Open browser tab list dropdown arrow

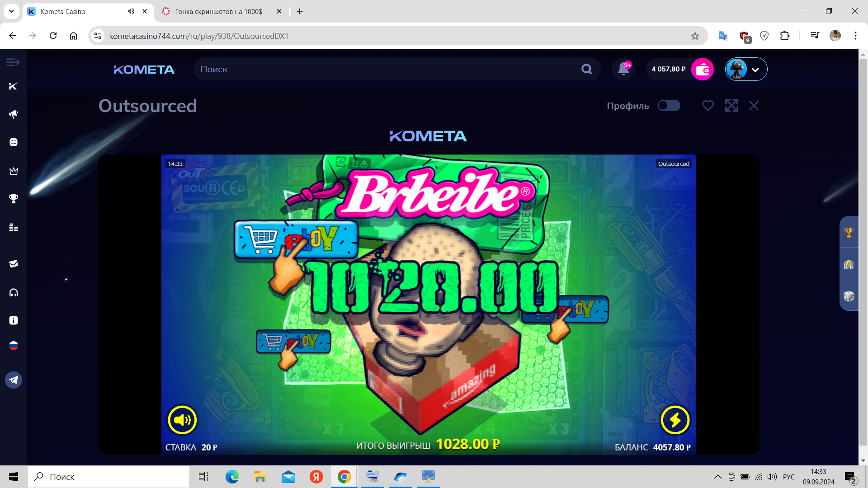pos(11,11)
